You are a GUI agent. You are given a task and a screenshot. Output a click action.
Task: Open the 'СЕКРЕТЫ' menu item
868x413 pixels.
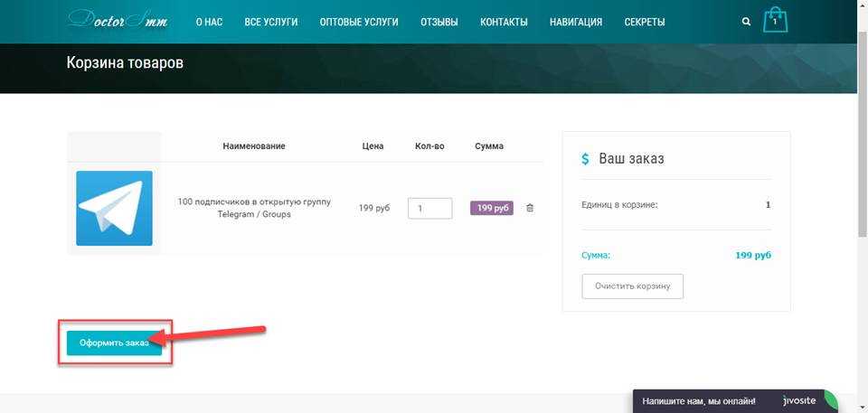point(645,22)
